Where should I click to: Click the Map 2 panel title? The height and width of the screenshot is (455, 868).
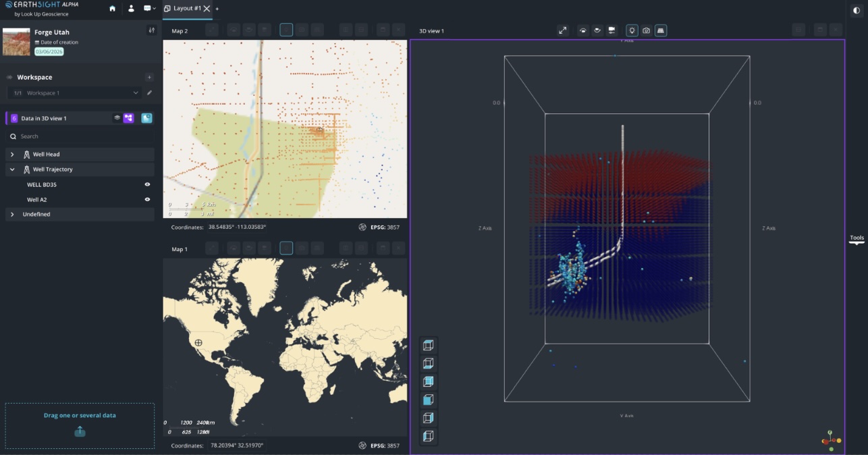point(180,31)
